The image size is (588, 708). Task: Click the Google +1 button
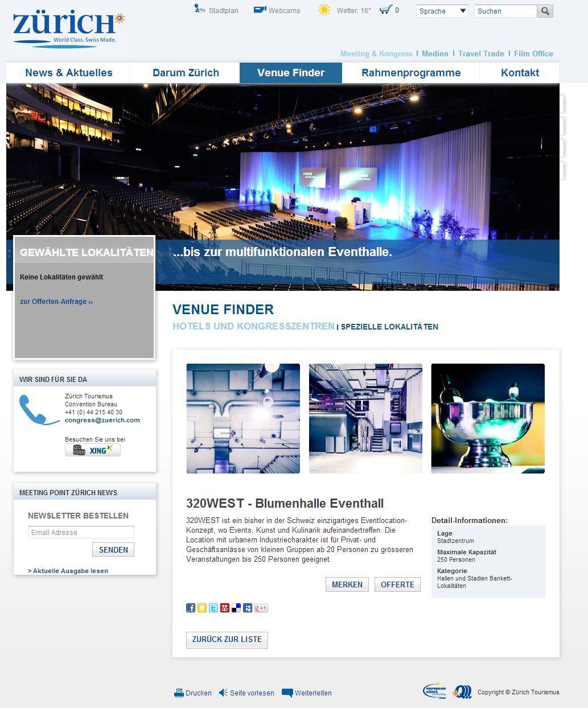[x=261, y=608]
